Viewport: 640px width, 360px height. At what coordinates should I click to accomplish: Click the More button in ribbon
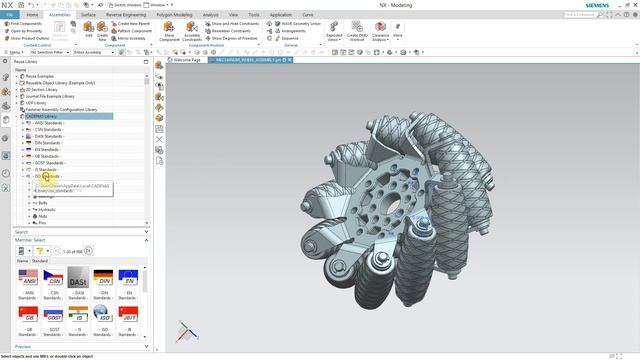pos(398,31)
